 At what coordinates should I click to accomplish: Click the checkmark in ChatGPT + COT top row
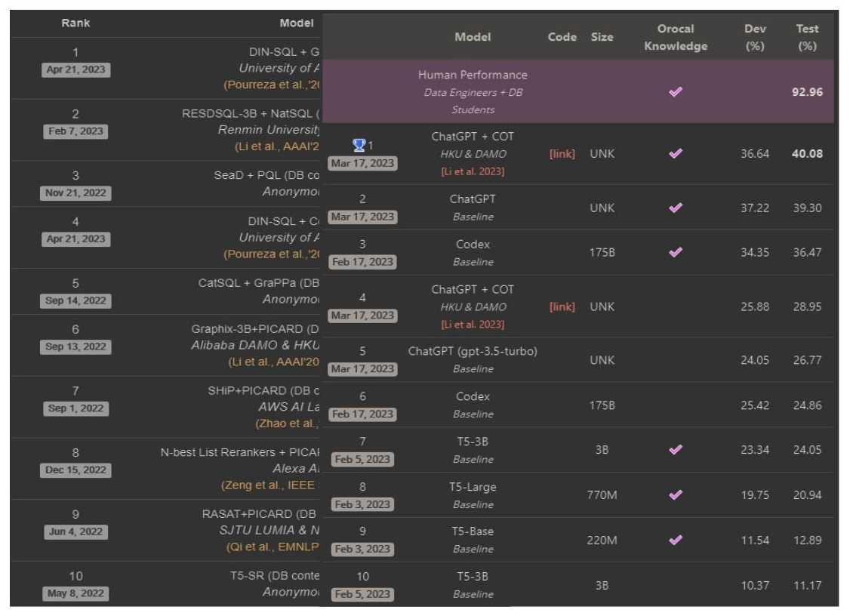pos(676,154)
